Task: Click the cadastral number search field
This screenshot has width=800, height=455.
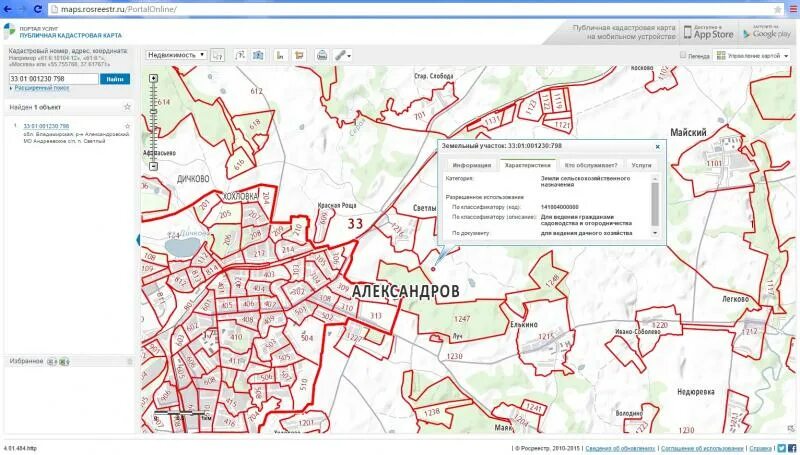Action: coord(54,79)
